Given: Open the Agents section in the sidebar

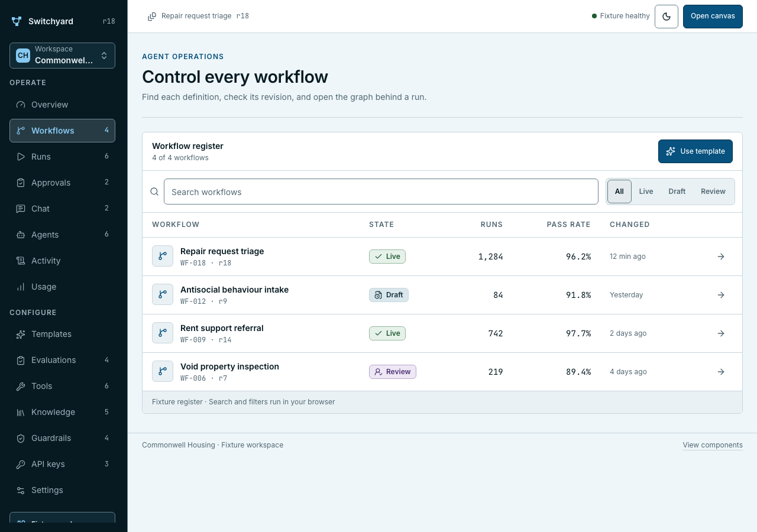Looking at the screenshot, I should click(x=62, y=235).
